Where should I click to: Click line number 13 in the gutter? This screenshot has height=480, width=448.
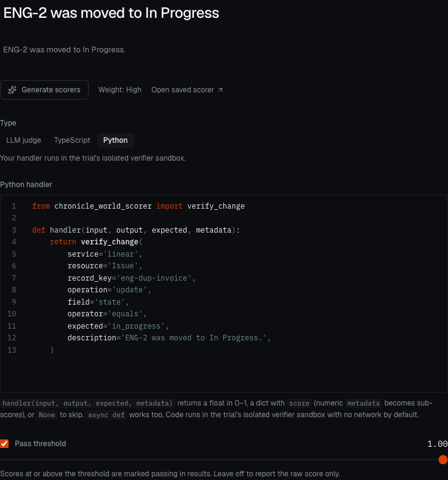click(12, 350)
